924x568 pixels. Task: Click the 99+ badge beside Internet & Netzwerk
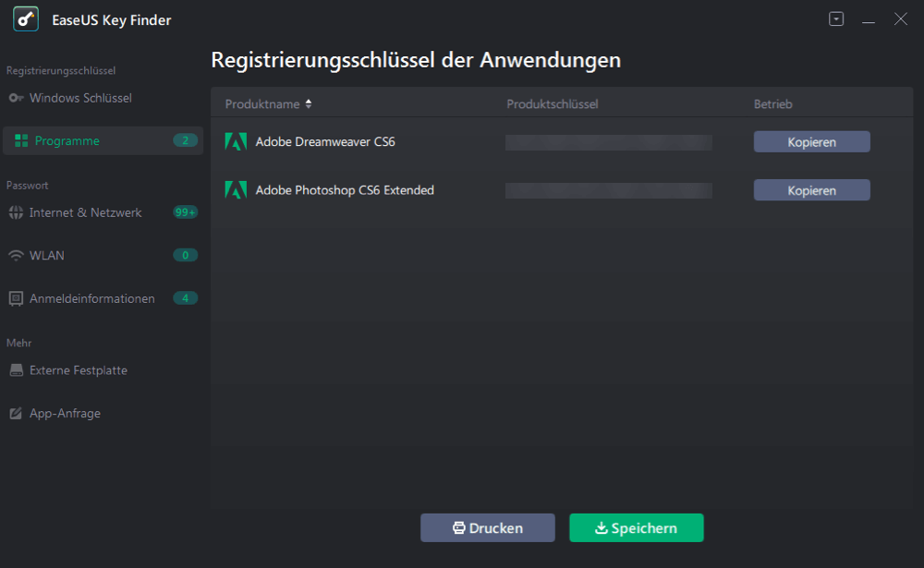coord(185,212)
